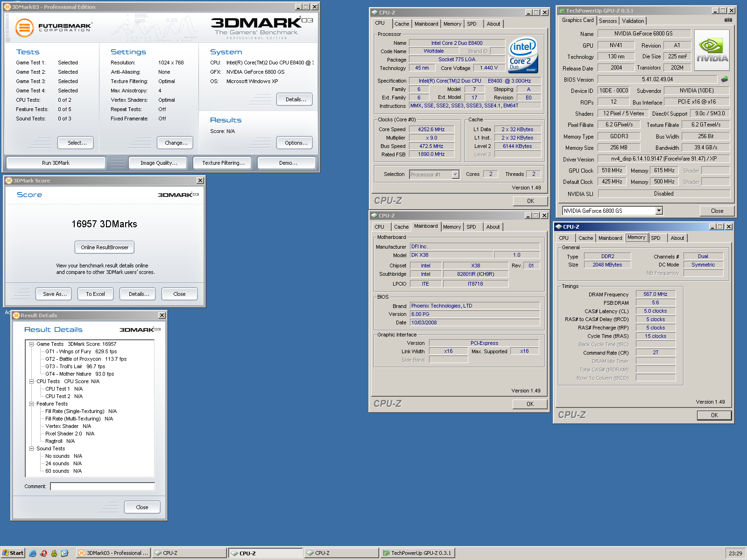Click OK in CPU-Z Mainboard window
The image size is (747, 560).
[530, 404]
